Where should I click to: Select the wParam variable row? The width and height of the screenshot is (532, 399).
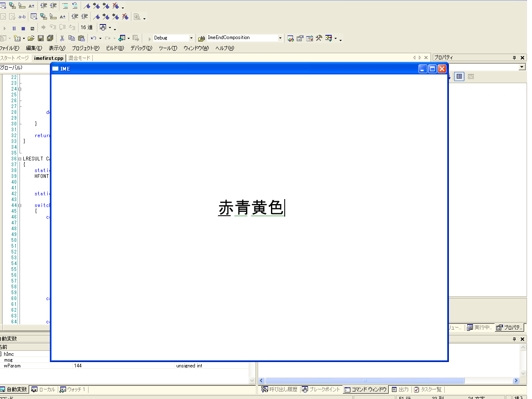125,366
